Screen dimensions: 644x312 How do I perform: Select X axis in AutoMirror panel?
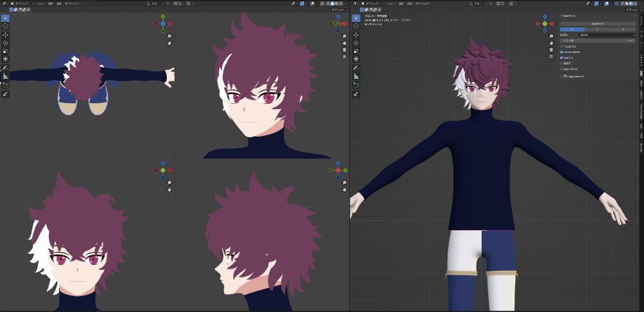coord(572,29)
